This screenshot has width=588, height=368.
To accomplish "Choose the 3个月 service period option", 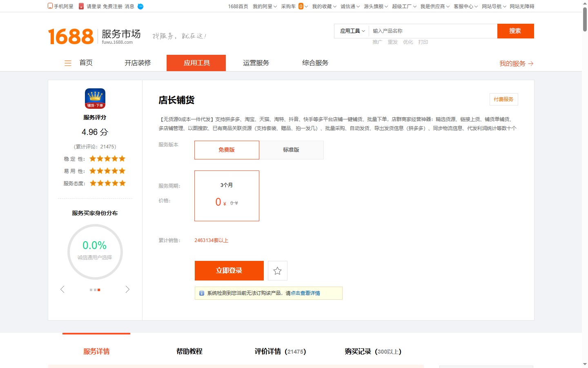I will coord(227,196).
